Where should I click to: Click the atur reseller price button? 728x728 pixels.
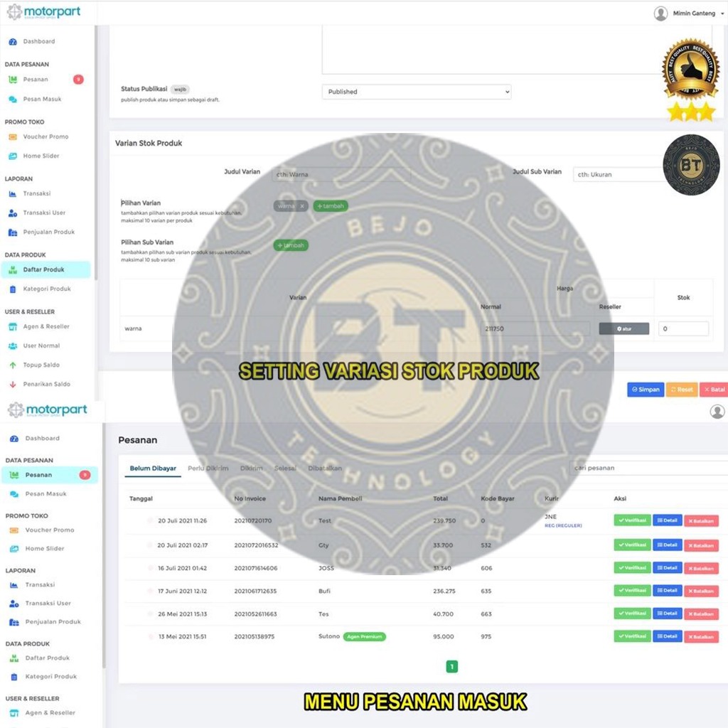pyautogui.click(x=624, y=328)
